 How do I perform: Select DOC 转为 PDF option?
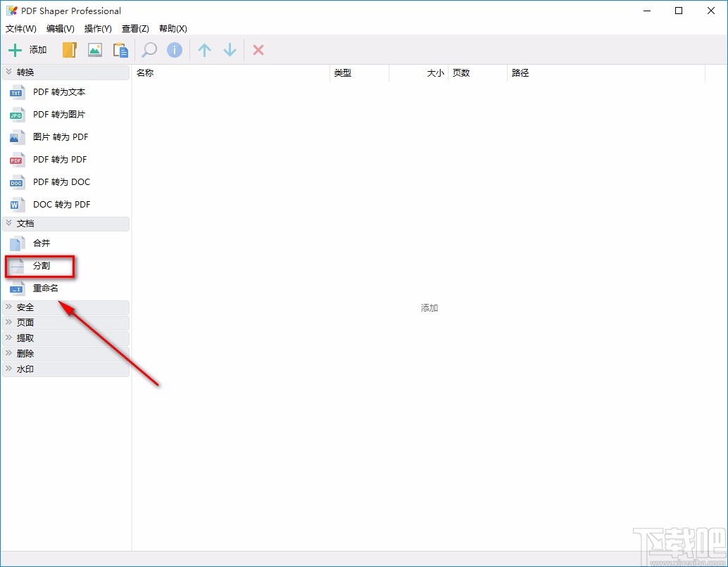point(61,205)
